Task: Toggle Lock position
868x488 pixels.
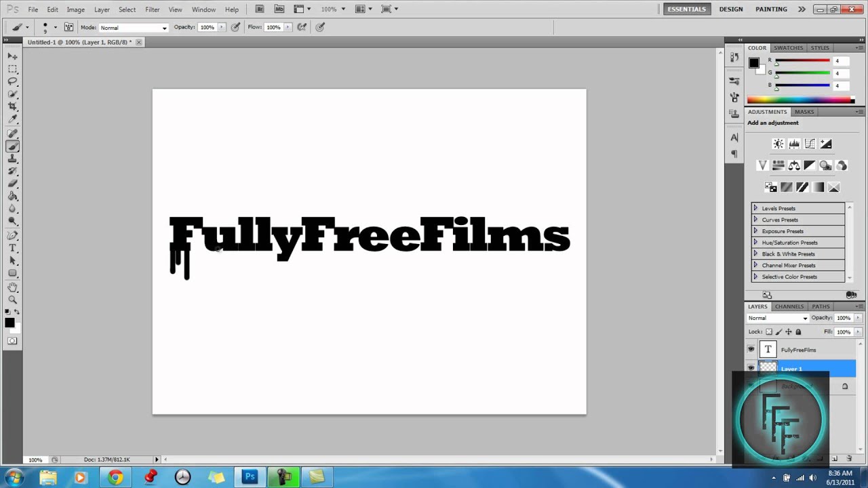Action: coord(788,331)
